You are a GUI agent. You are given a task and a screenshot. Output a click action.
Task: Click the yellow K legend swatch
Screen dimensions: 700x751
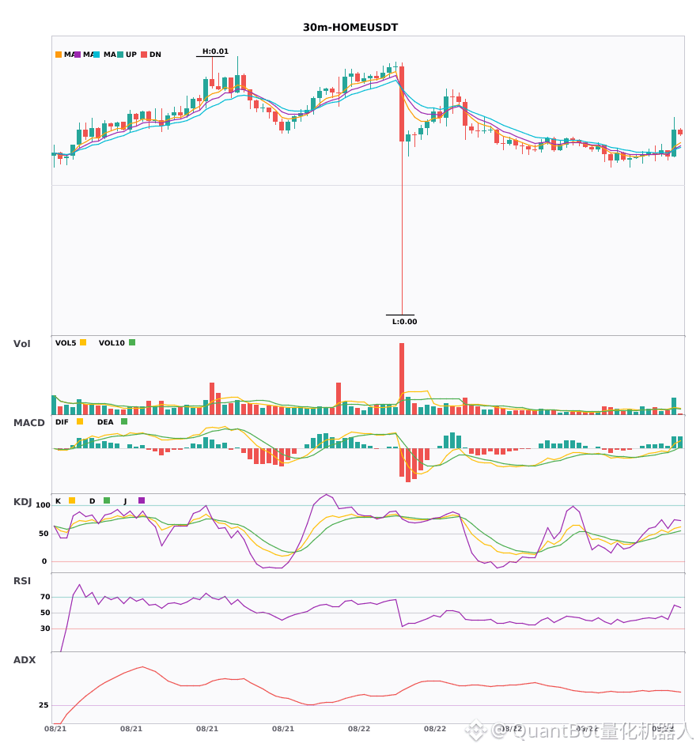click(72, 500)
